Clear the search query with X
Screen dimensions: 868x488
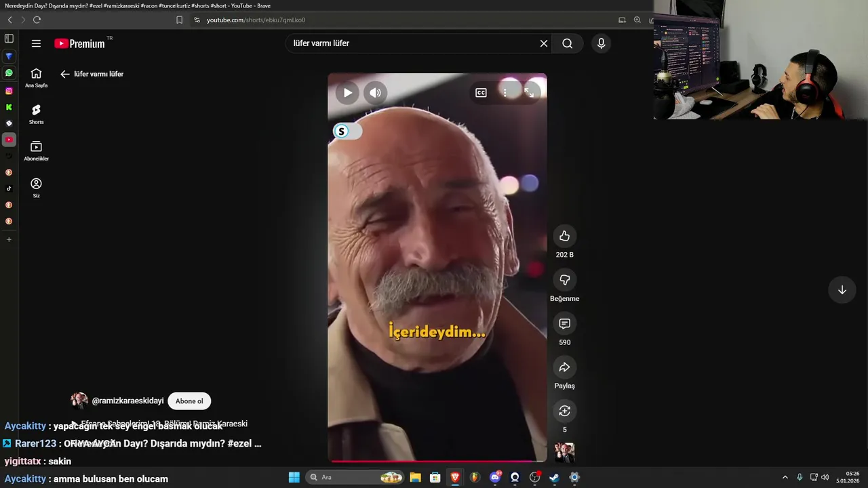pos(543,43)
